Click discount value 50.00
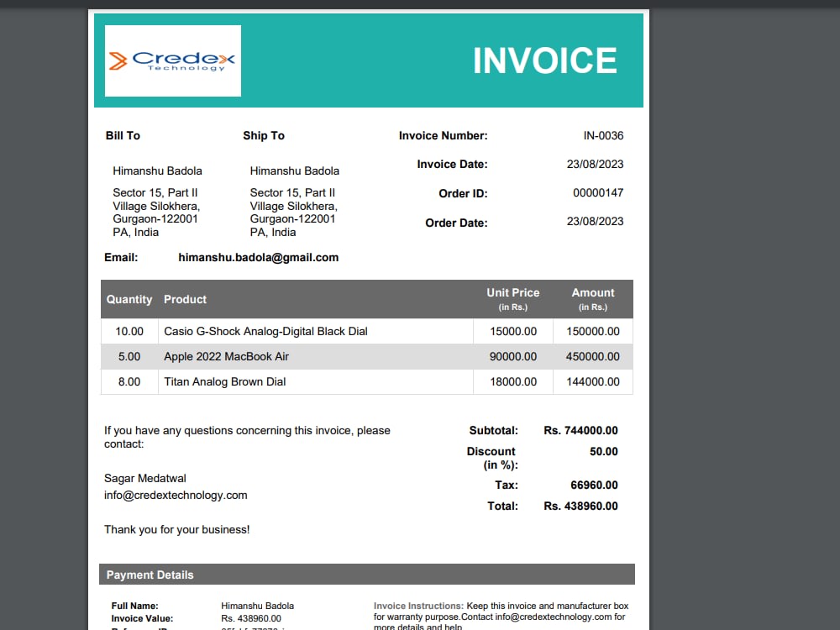This screenshot has width=840, height=630. 604,452
